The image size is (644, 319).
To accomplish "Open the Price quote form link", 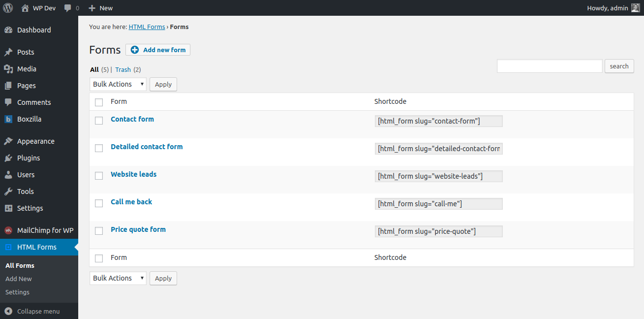I will coord(138,229).
